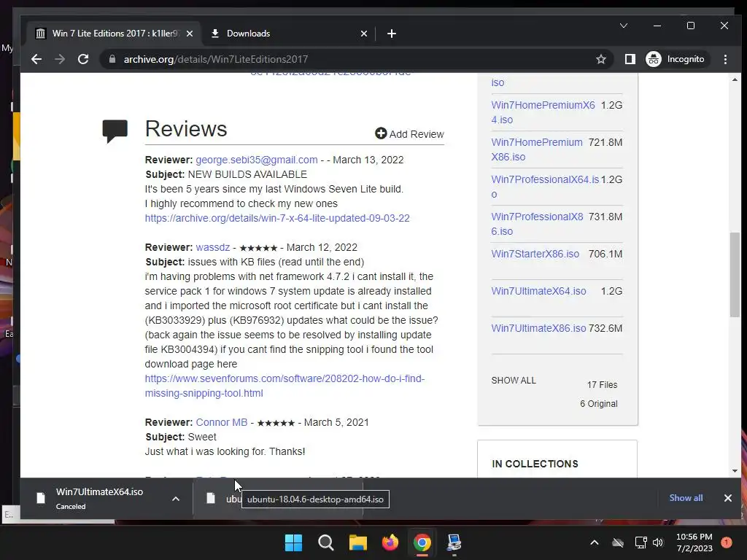Click the Chrome taskbar icon
Image resolution: width=747 pixels, height=560 pixels.
click(x=422, y=542)
